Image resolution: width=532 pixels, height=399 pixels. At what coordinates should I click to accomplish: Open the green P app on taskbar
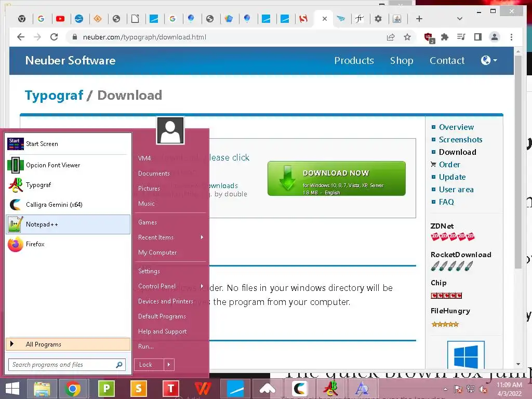[106, 389]
